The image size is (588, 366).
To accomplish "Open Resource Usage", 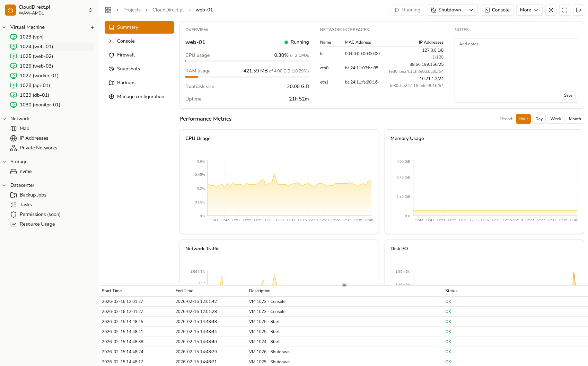I will 37,224.
